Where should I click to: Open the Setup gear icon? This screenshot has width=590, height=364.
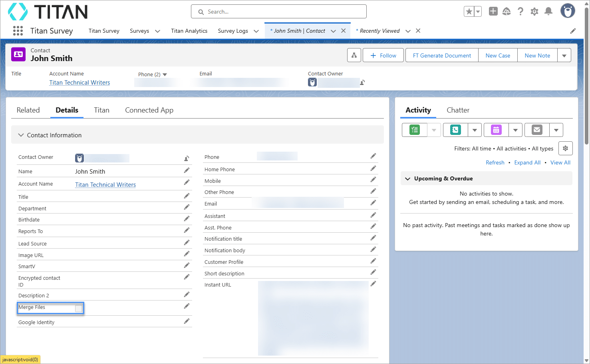534,12
